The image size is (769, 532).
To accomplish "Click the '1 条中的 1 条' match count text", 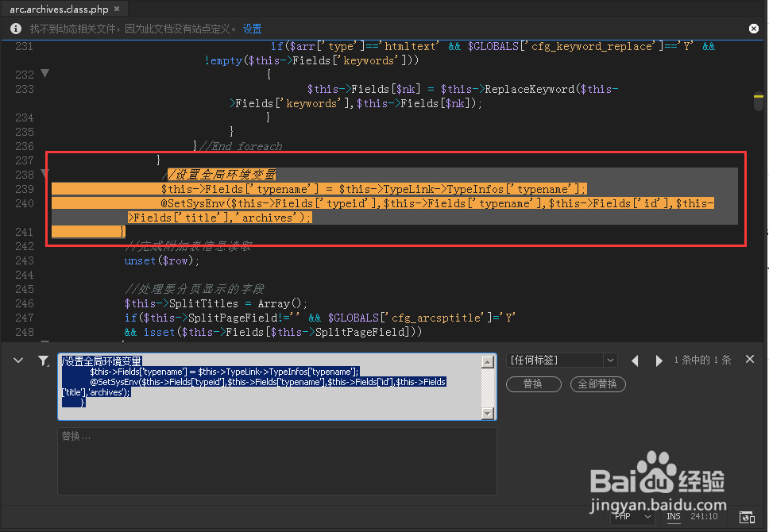I will tap(702, 360).
